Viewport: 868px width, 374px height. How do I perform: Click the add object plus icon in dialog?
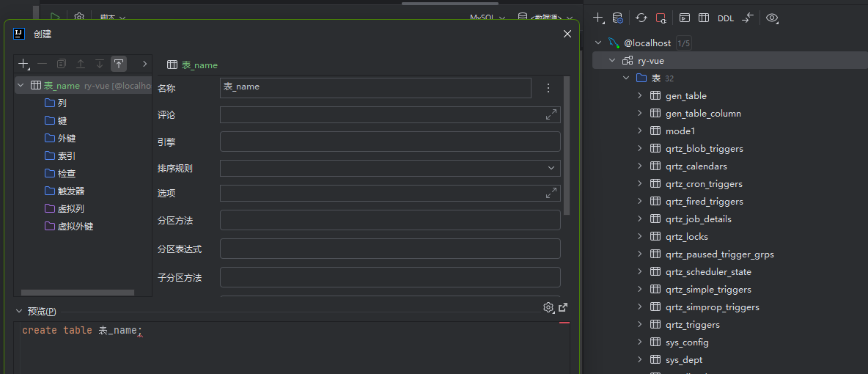point(23,64)
